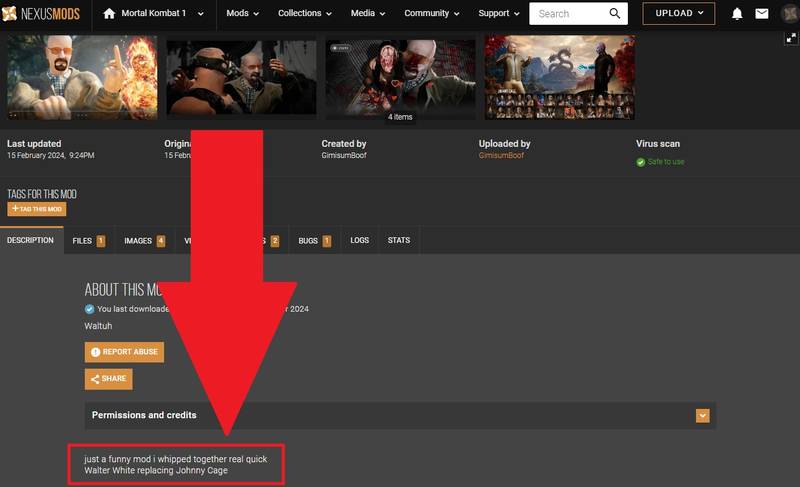The height and width of the screenshot is (487, 800).
Task: Open the Support dropdown
Action: (498, 13)
